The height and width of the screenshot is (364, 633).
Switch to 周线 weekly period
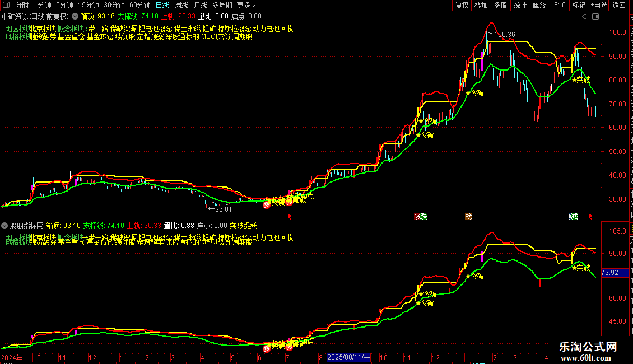pos(181,5)
